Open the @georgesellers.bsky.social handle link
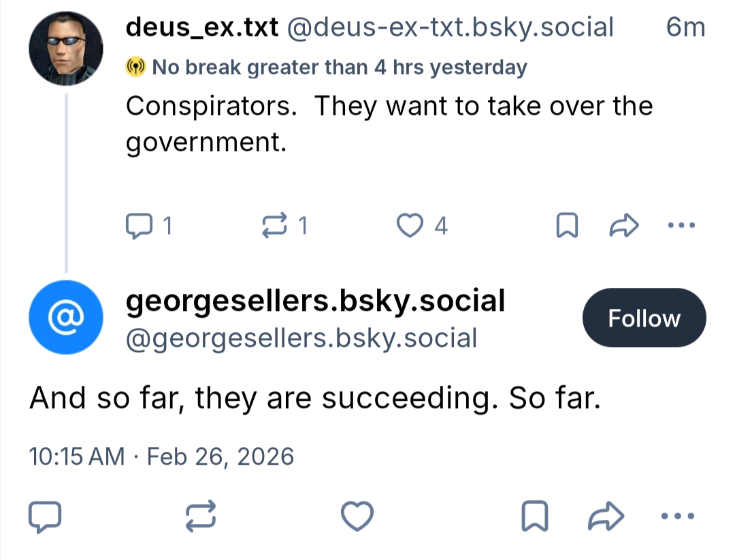The width and height of the screenshot is (735, 560). (x=301, y=337)
